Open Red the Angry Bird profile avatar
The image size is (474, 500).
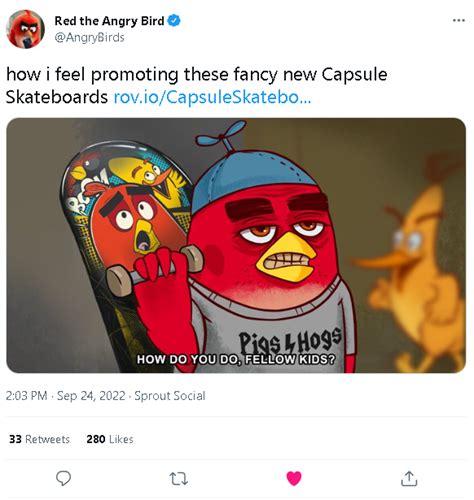(26, 29)
